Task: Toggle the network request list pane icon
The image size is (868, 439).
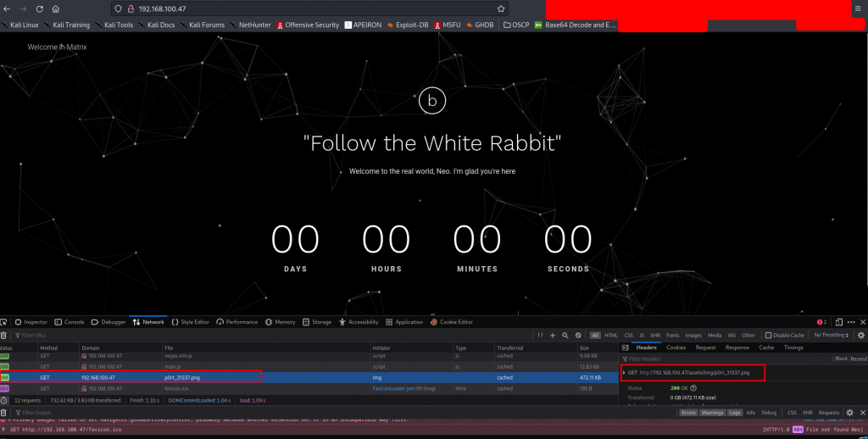Action: pyautogui.click(x=625, y=347)
